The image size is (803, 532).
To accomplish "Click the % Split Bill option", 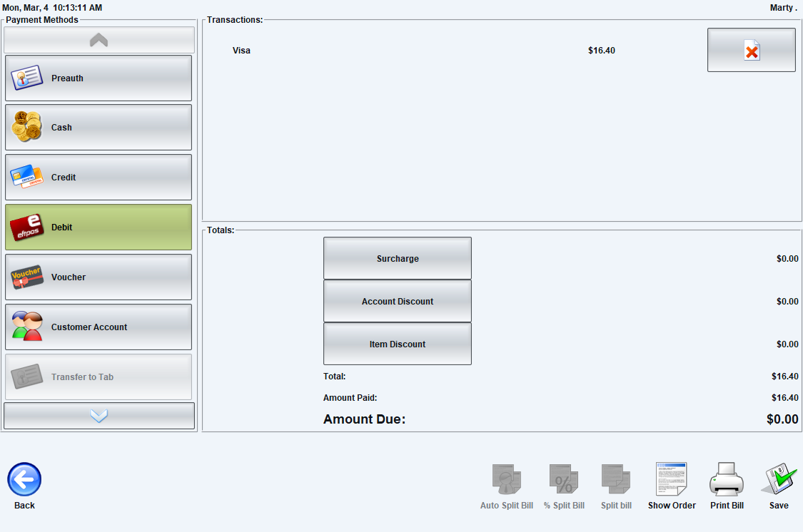I will 564,486.
